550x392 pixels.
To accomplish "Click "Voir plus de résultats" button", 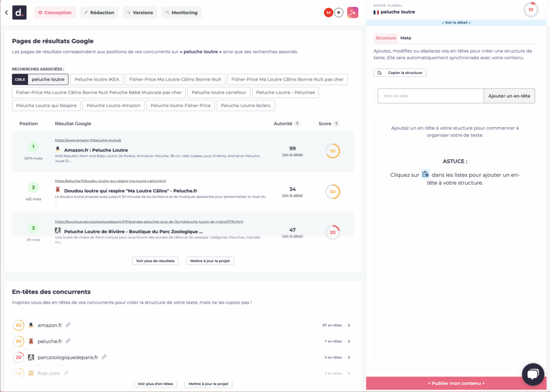I will point(155,261).
